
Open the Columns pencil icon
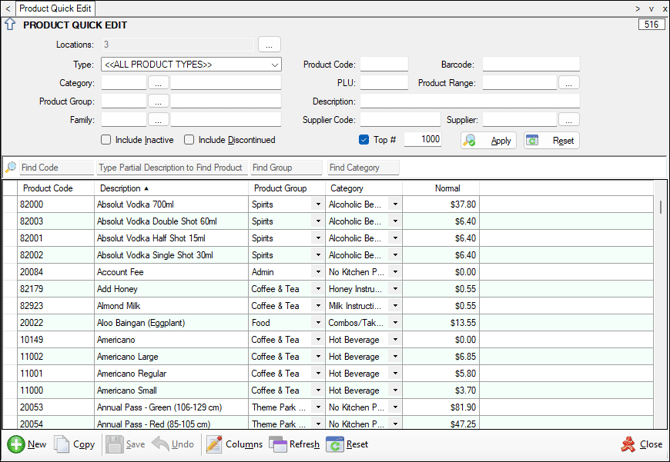pyautogui.click(x=214, y=444)
